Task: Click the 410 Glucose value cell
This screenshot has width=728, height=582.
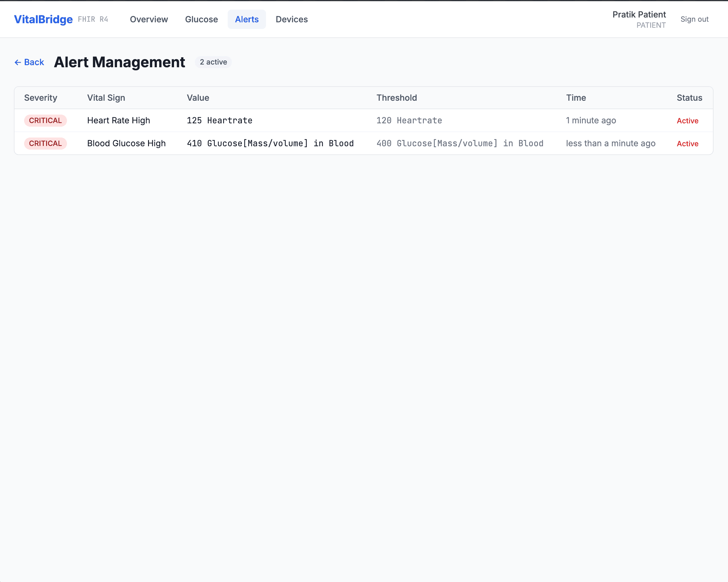Action: 270,144
